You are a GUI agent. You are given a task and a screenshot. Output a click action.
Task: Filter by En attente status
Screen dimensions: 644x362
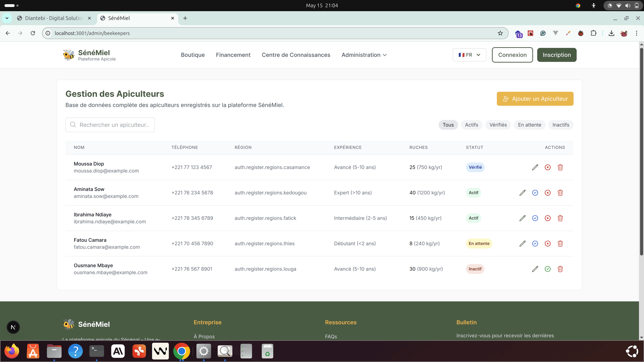click(x=529, y=125)
